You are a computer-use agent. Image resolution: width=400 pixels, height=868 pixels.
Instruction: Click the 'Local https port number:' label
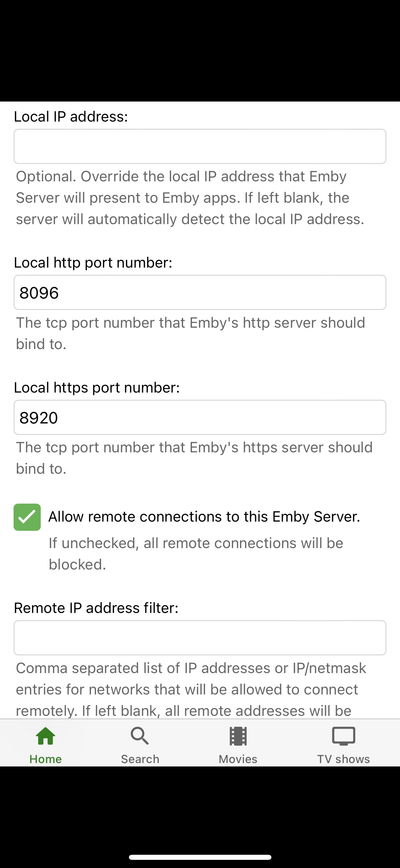click(97, 387)
